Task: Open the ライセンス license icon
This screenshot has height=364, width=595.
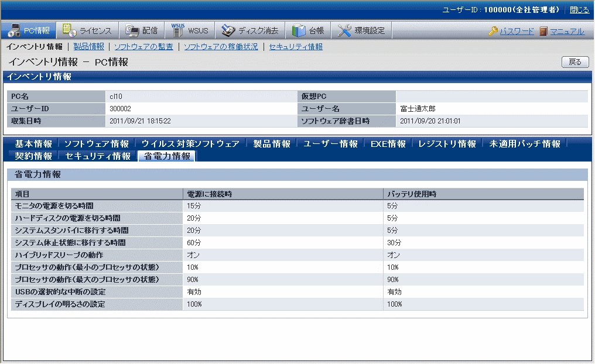Action: point(70,31)
